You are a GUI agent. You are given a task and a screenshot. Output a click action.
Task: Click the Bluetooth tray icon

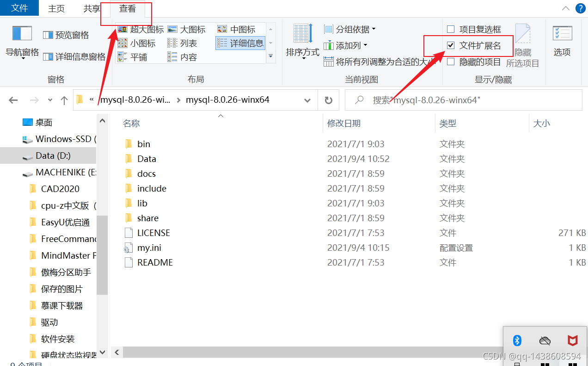pyautogui.click(x=517, y=341)
